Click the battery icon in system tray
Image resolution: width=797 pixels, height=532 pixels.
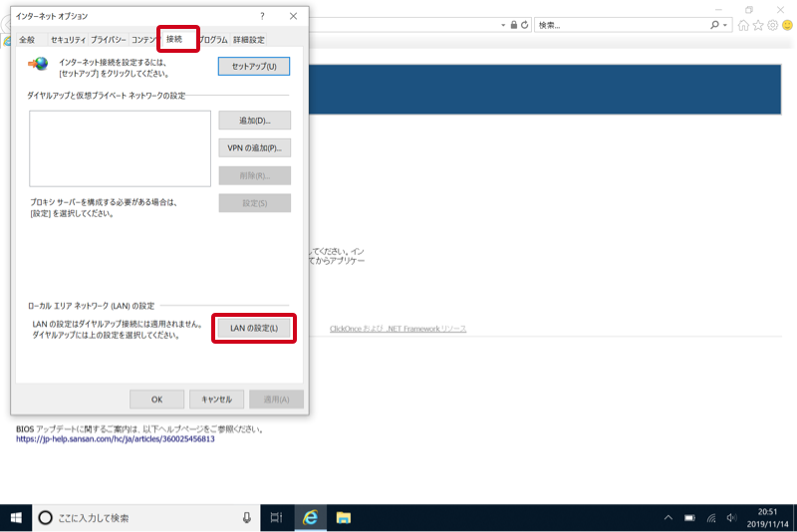[x=689, y=518]
